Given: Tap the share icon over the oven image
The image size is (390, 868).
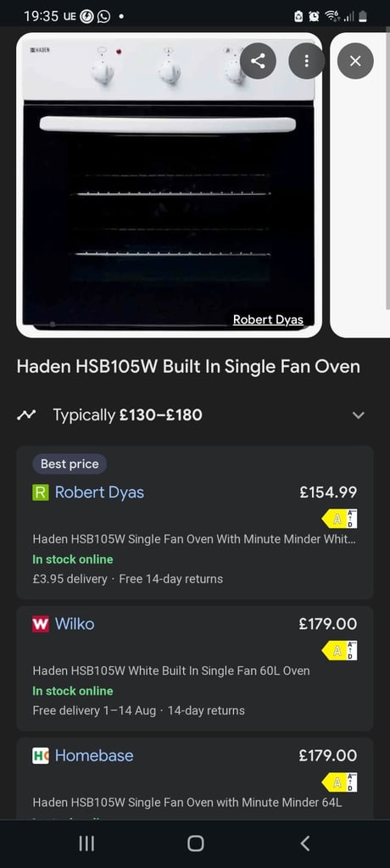Looking at the screenshot, I should pos(258,61).
